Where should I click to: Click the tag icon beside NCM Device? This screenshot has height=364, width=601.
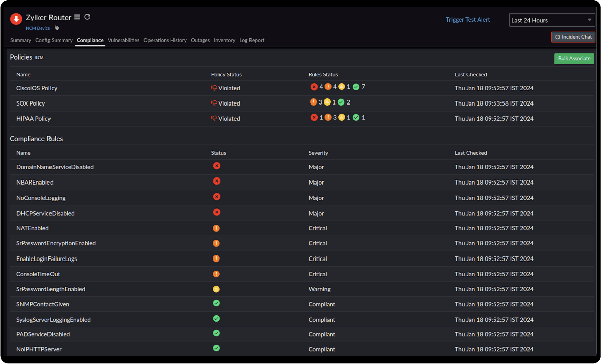(57, 28)
